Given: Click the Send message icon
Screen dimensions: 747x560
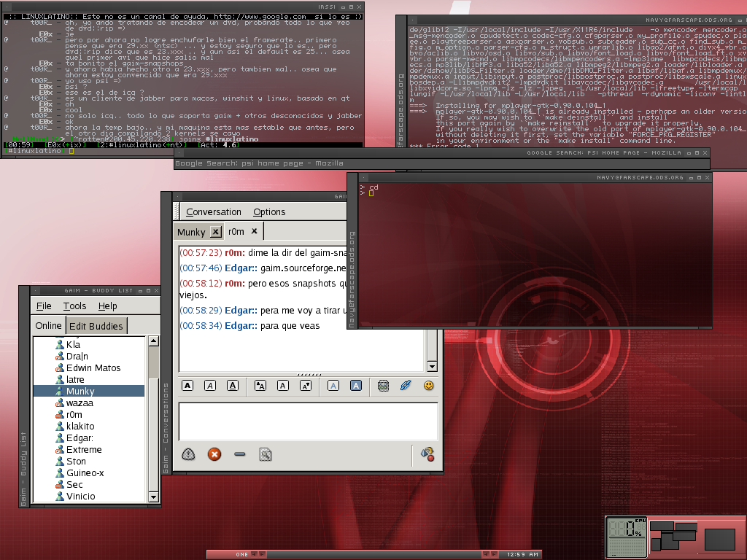Looking at the screenshot, I should 427,454.
